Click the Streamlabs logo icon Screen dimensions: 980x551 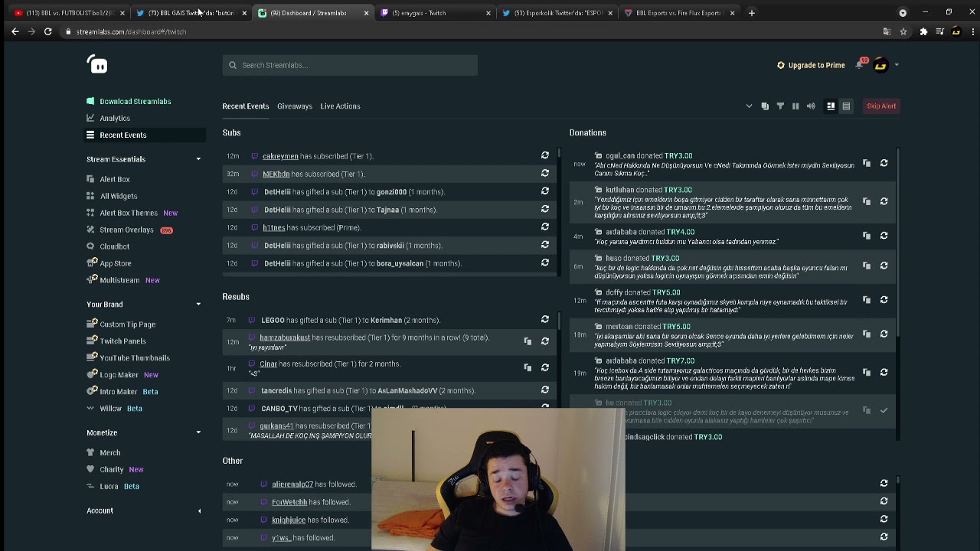[97, 64]
